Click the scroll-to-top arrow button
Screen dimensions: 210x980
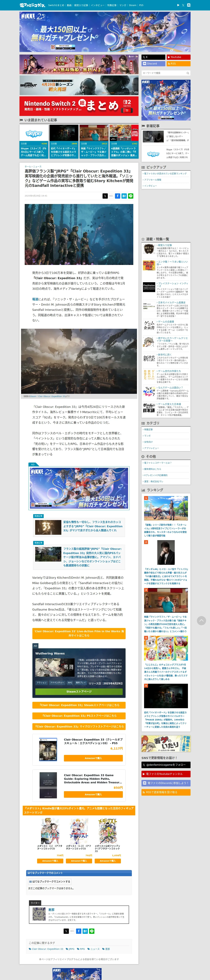pos(202,621)
